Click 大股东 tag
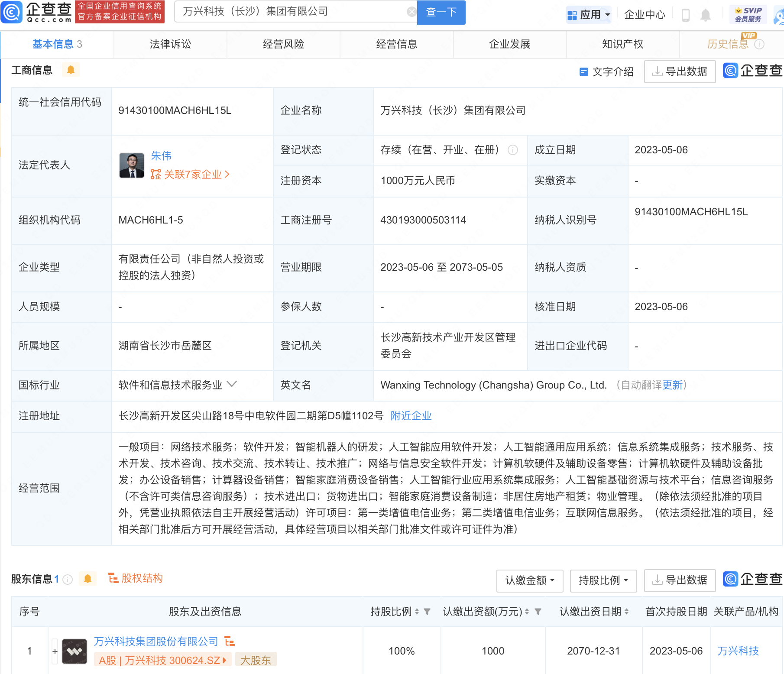The height and width of the screenshot is (674, 784). (256, 660)
